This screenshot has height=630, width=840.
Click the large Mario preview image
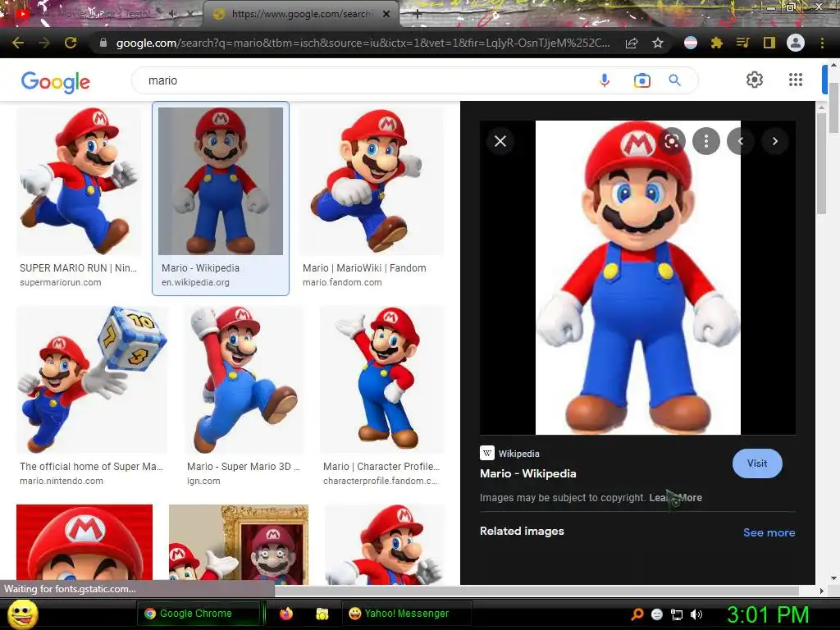pyautogui.click(x=637, y=277)
